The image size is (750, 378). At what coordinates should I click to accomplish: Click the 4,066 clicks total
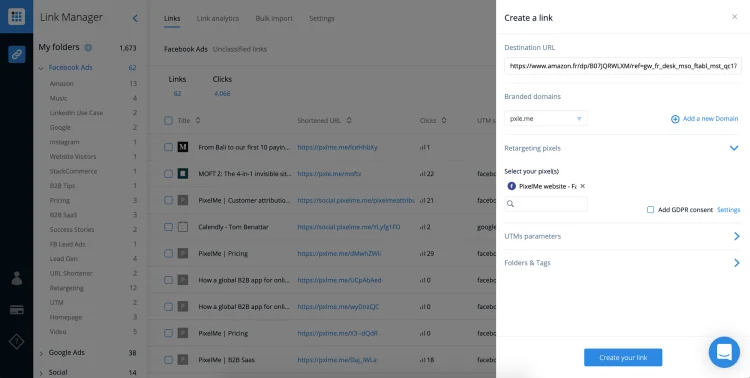(222, 94)
